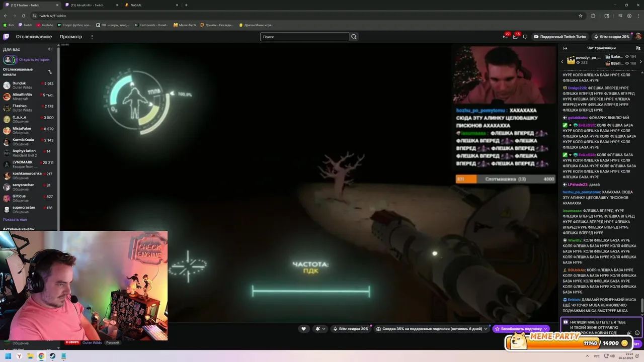Open Chrome in the taskbar
Screen dimensions: 644x362
pos(41,356)
